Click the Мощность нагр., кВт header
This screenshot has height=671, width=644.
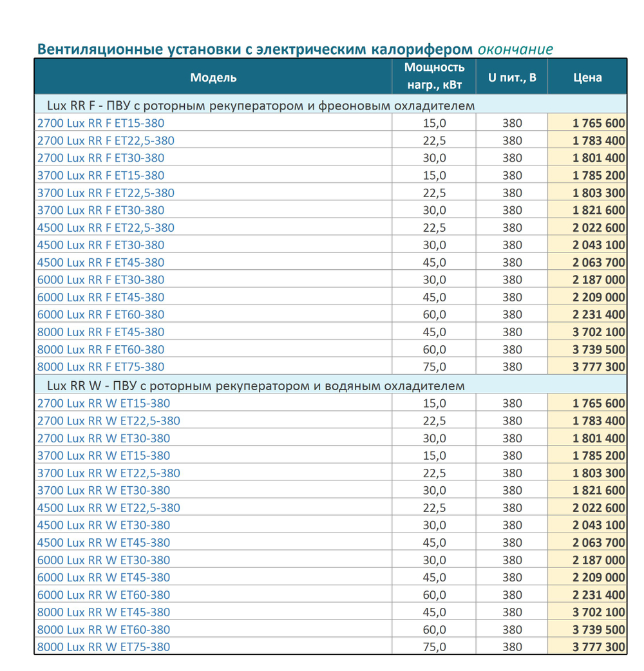tap(434, 77)
